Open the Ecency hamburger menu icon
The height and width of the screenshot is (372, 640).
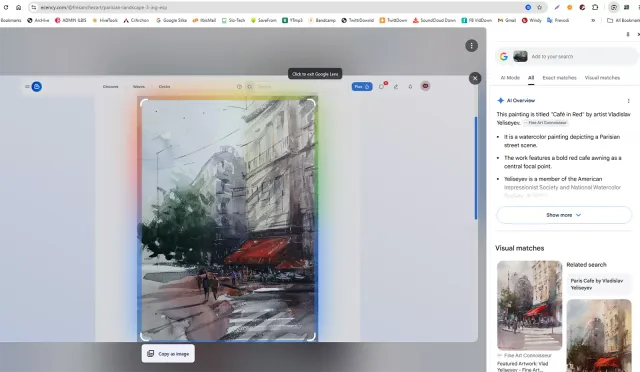click(x=27, y=87)
